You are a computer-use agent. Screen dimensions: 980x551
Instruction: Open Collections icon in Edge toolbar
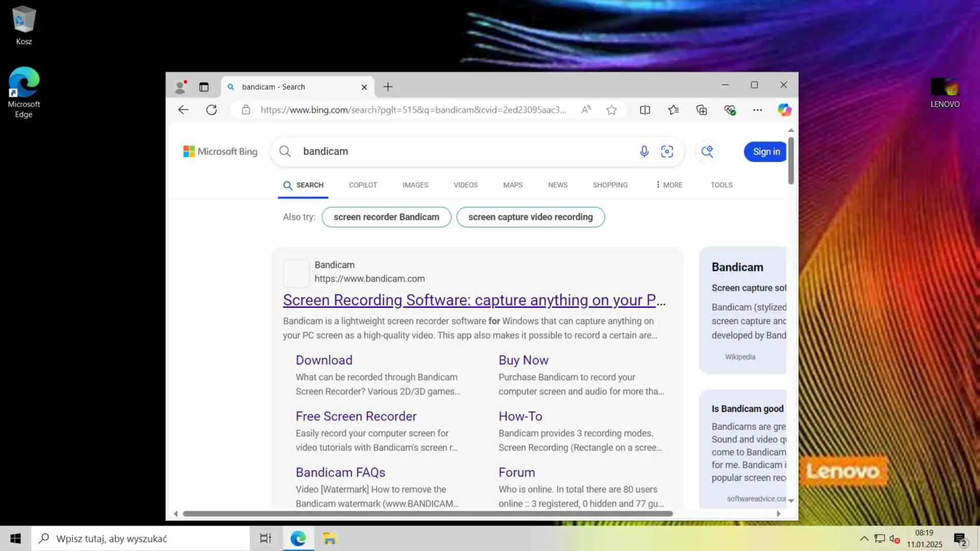click(701, 110)
